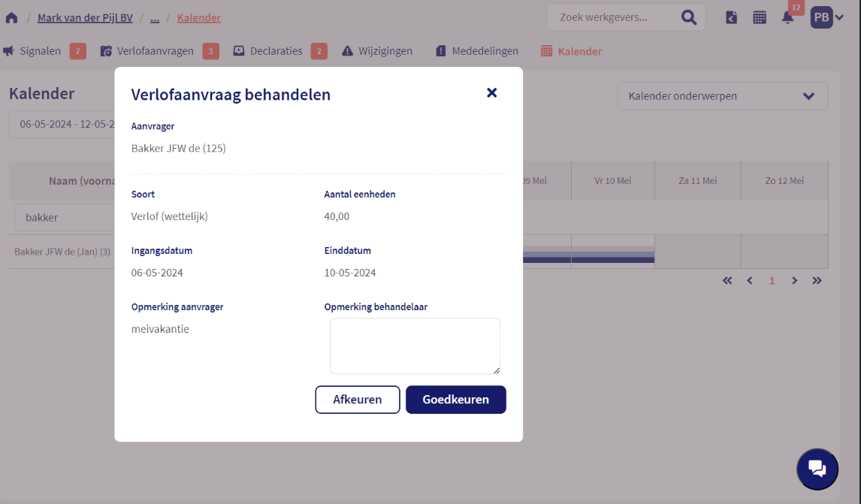
Task: Open the calendar grid icon in header
Action: click(x=760, y=17)
